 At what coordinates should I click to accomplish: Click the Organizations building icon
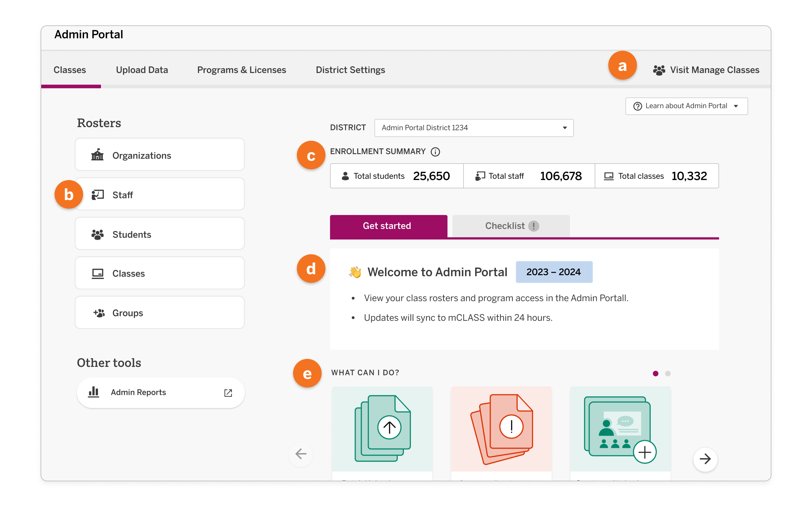97,155
